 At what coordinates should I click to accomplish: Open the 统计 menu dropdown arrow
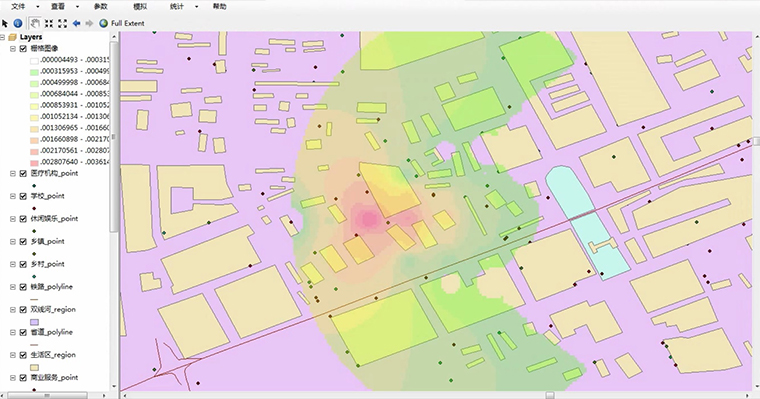point(196,7)
